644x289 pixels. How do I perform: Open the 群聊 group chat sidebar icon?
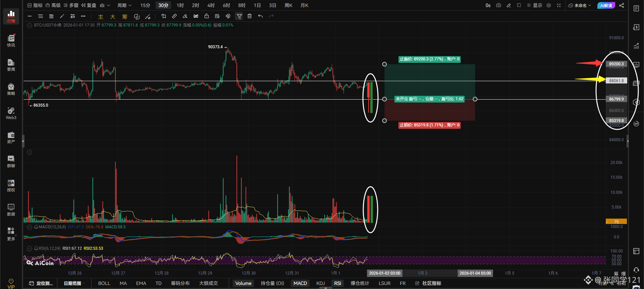pos(11,161)
